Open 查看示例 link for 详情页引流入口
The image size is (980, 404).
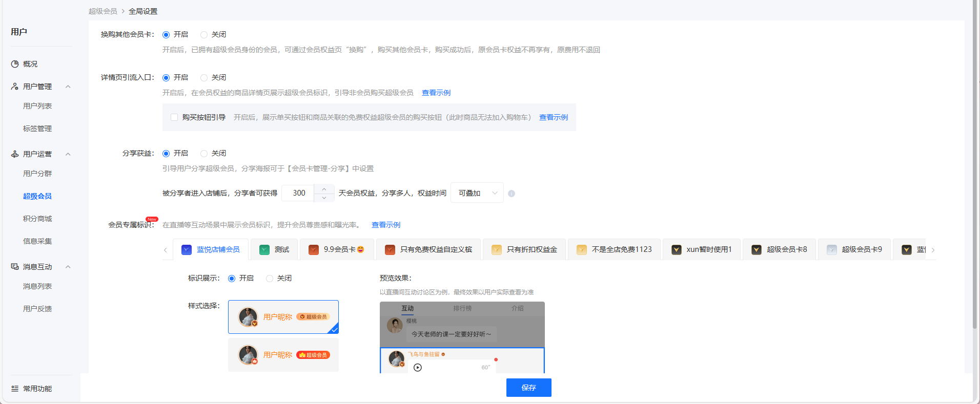(436, 93)
